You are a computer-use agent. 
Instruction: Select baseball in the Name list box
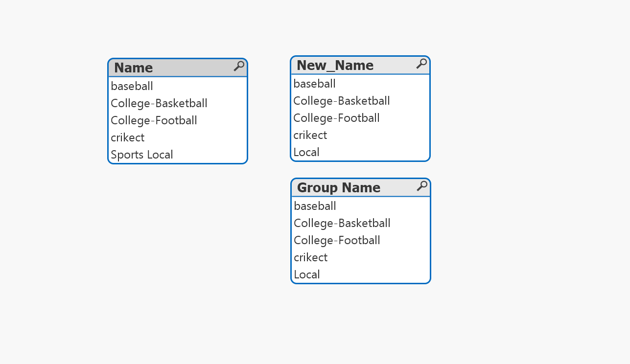pos(132,86)
